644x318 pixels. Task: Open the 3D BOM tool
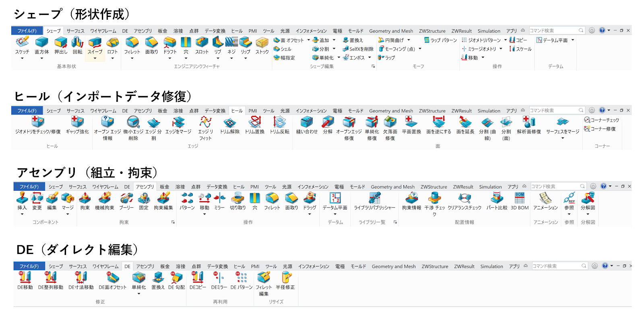[x=520, y=198]
